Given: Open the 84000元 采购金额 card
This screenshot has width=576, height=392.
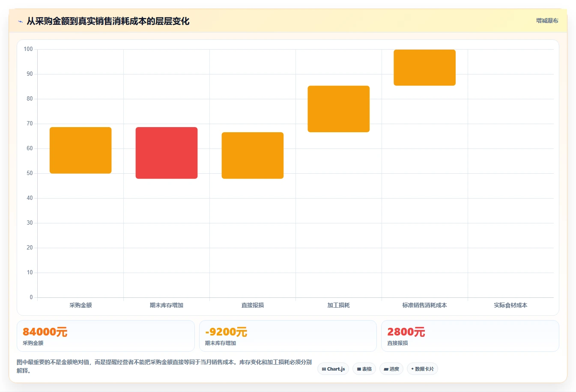Looking at the screenshot, I should (x=106, y=336).
